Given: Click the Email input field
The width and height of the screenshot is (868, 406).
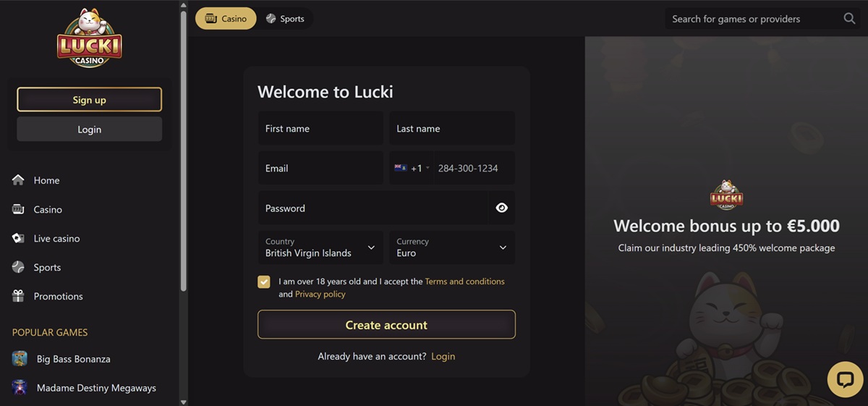Looking at the screenshot, I should pyautogui.click(x=320, y=168).
